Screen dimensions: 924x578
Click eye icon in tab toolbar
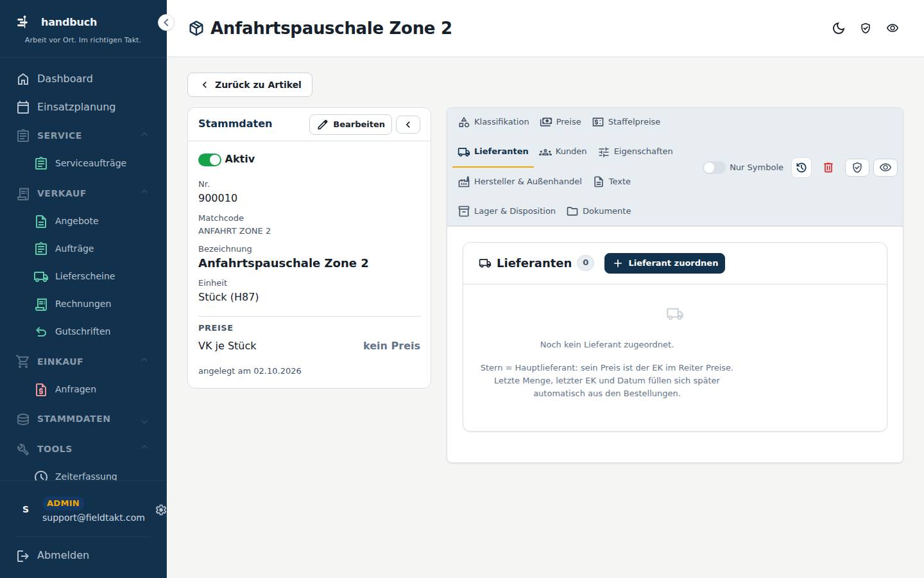pos(886,168)
